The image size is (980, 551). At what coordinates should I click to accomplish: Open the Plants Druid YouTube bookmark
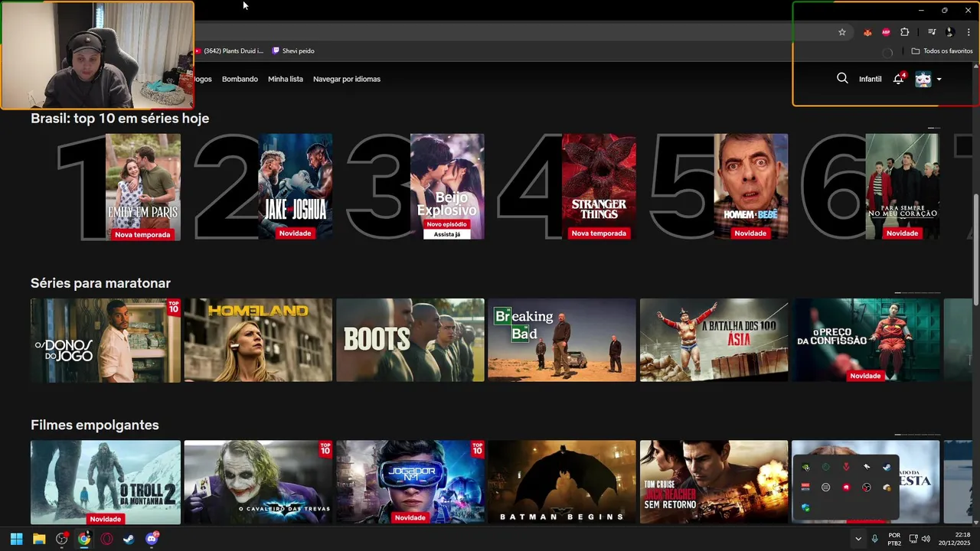pyautogui.click(x=228, y=51)
